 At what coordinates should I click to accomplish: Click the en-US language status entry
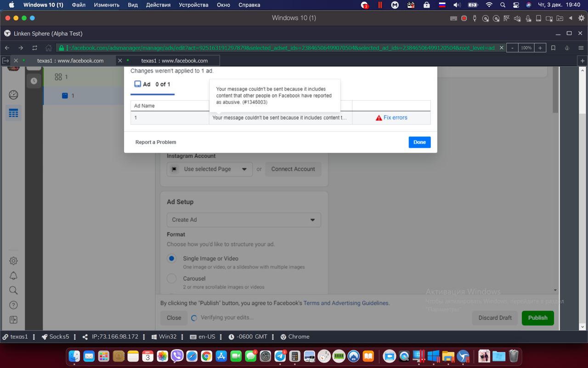pyautogui.click(x=202, y=337)
